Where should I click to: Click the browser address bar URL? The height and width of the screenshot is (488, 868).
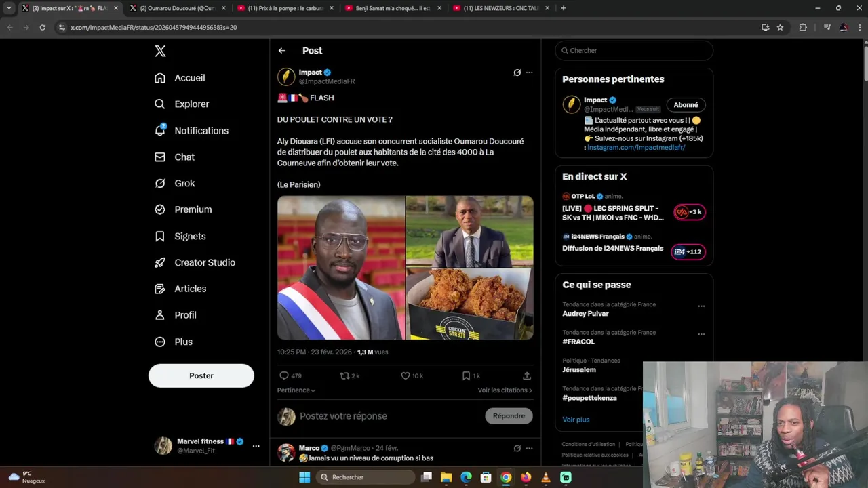click(x=154, y=28)
